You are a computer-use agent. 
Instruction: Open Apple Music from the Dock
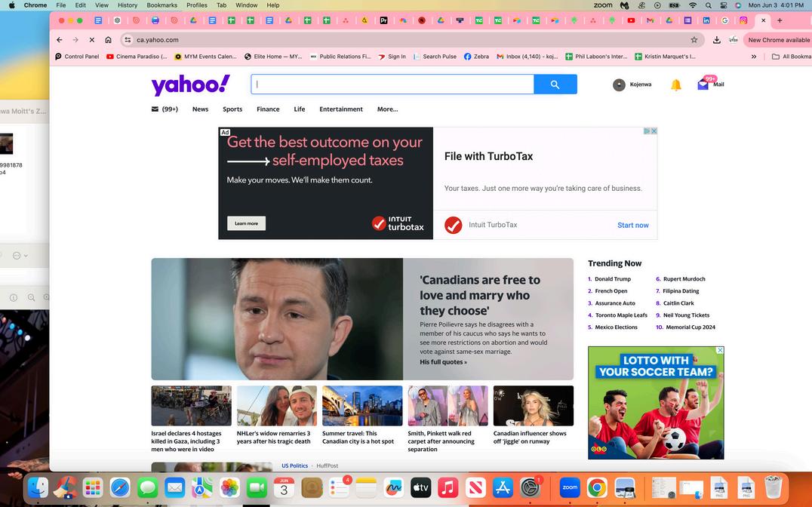448,488
